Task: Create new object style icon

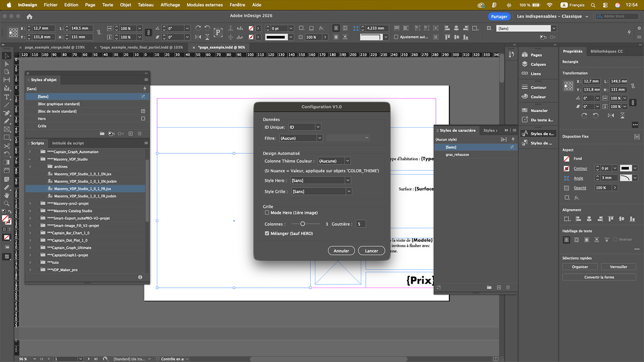Action: click(x=131, y=134)
